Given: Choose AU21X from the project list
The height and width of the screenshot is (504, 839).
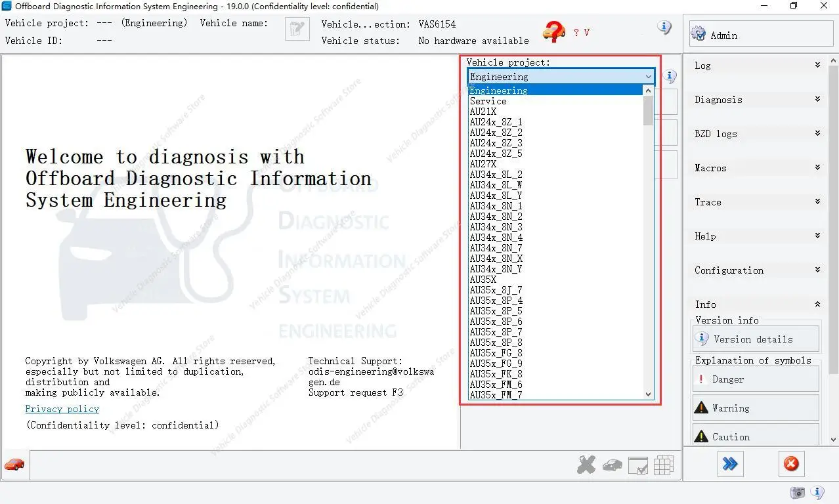Looking at the screenshot, I should click(555, 112).
